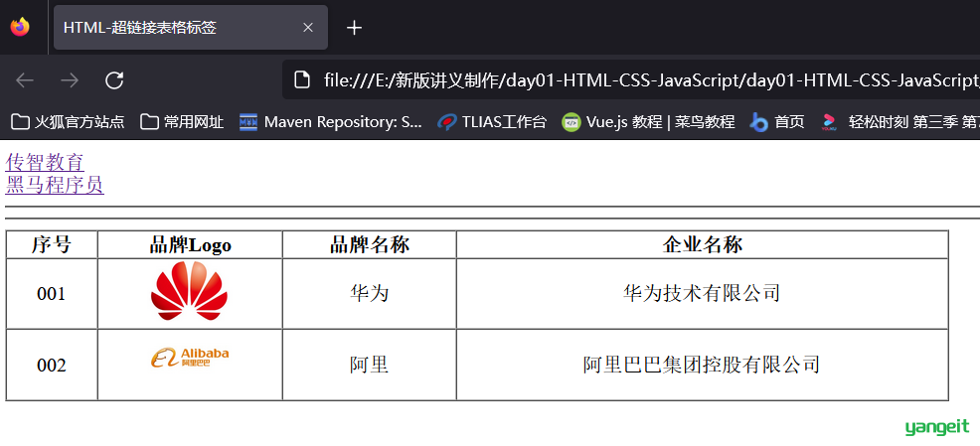Follow the 黑马程序员 link
The width and height of the screenshot is (980, 446).
55,185
